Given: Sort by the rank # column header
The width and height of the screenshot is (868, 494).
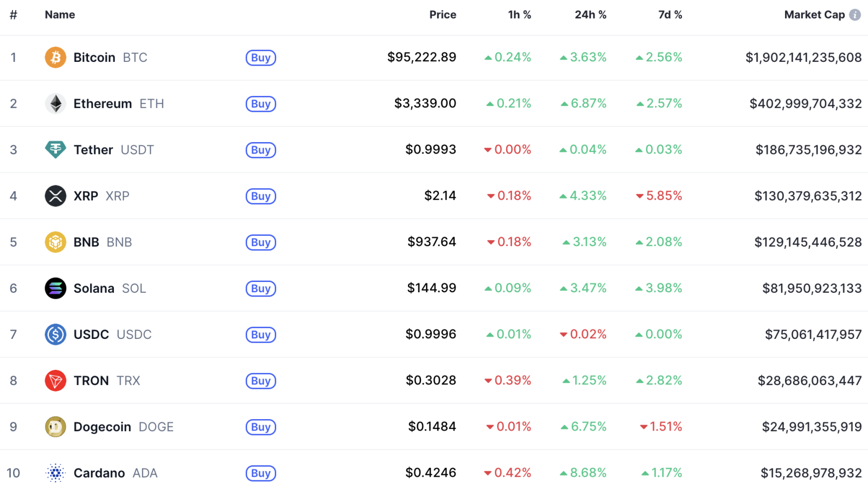Looking at the screenshot, I should [x=14, y=15].
